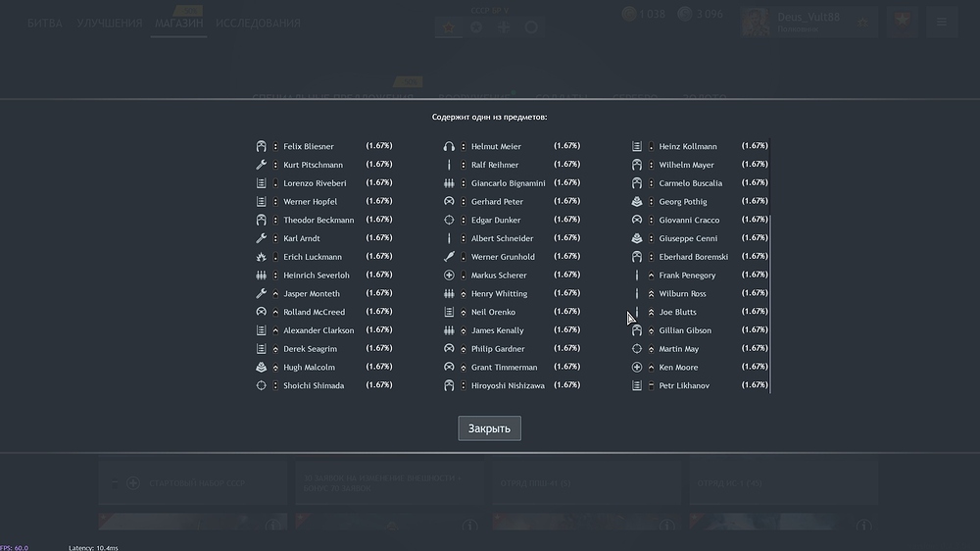Click headphones icon beside Helmut Meier

click(x=449, y=146)
